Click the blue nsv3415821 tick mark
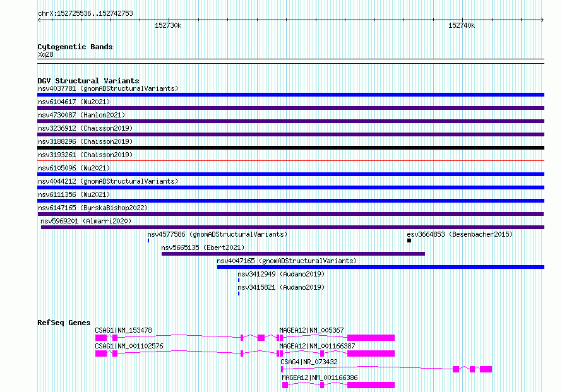Image resolution: width=562 pixels, height=392 pixels. 239,294
